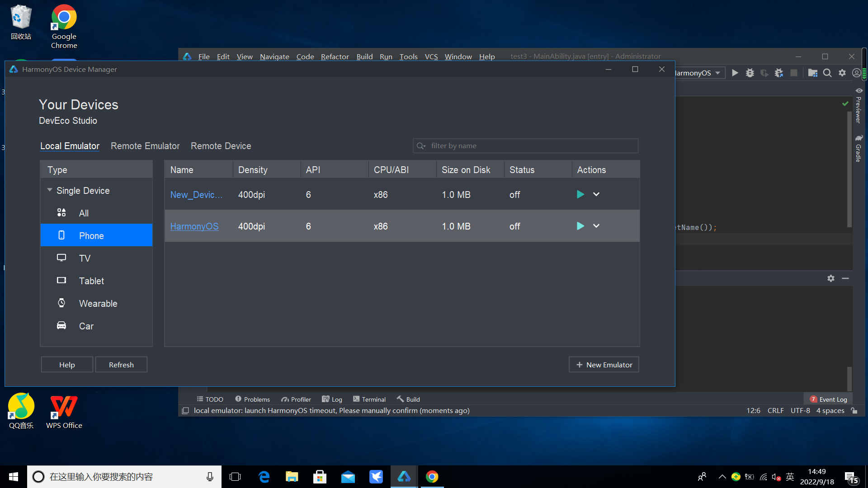868x488 pixels.
Task: Open the Build menu
Action: (x=364, y=56)
